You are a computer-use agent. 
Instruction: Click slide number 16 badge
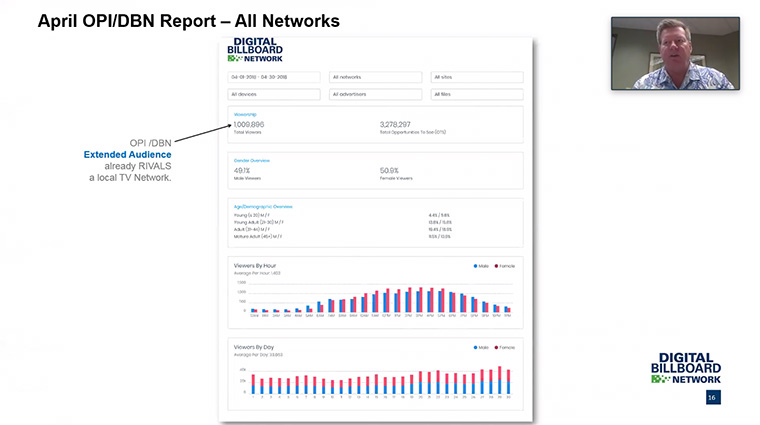713,397
